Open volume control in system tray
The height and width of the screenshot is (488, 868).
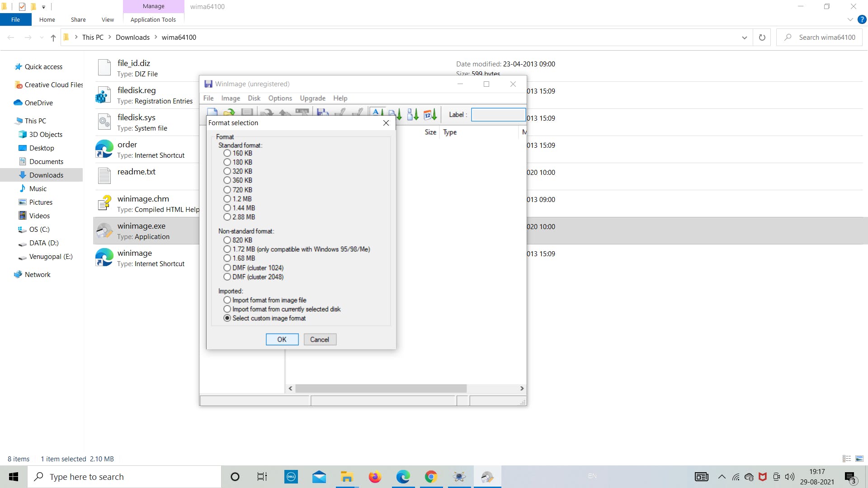tap(790, 477)
